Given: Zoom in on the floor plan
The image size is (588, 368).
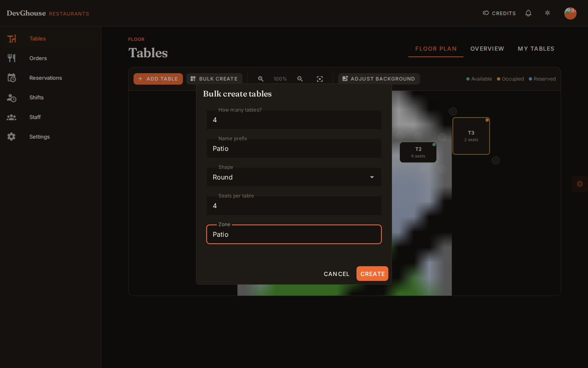Looking at the screenshot, I should click(261, 79).
